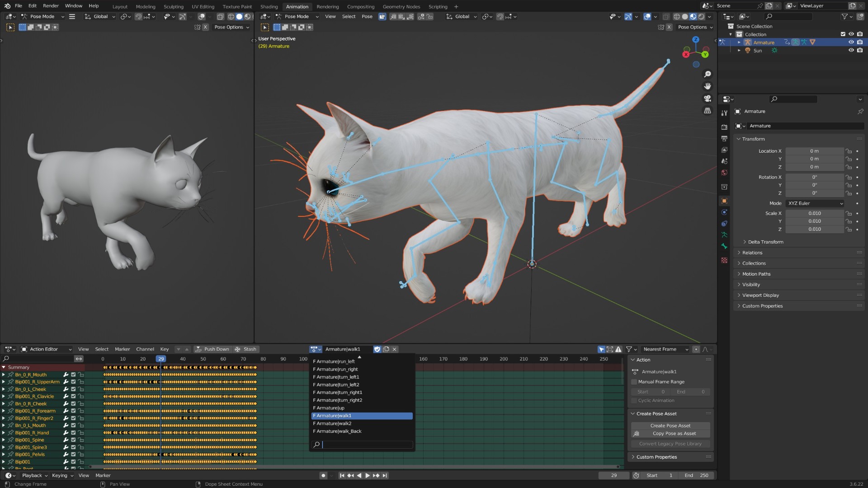The height and width of the screenshot is (488, 868).
Task: Click the Create Pose Asset button
Action: 670,426
